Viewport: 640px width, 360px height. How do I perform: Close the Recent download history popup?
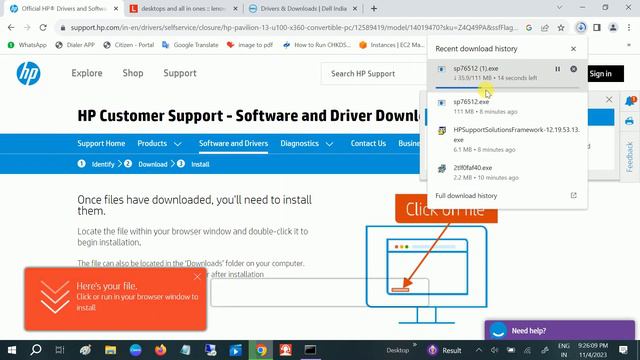coord(573,49)
